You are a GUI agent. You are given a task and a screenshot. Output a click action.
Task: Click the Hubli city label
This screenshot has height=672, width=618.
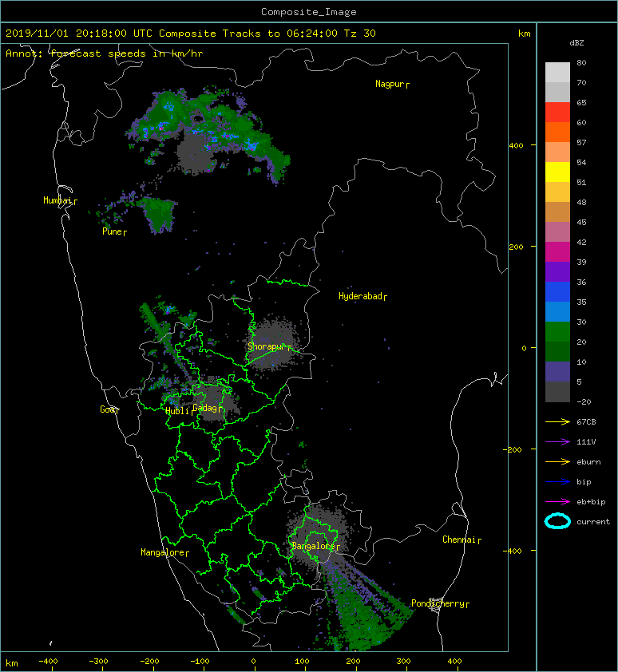click(180, 411)
